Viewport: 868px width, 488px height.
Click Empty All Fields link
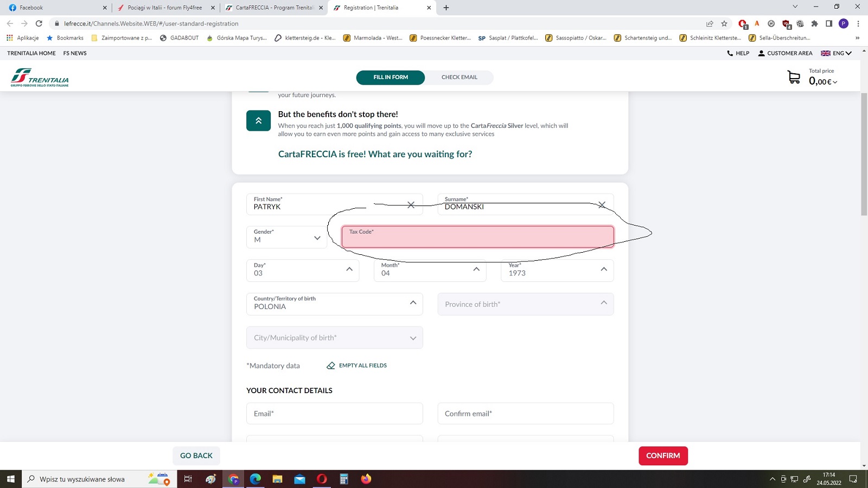[363, 365]
